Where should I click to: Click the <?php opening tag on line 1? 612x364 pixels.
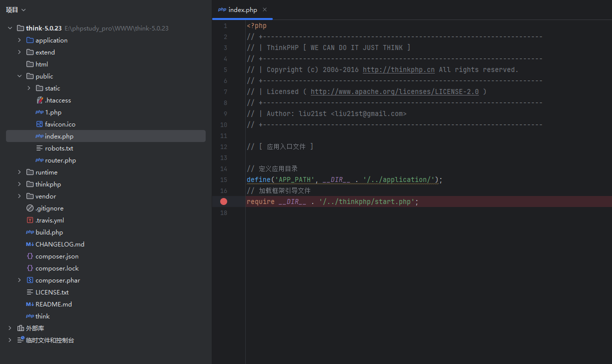click(257, 26)
